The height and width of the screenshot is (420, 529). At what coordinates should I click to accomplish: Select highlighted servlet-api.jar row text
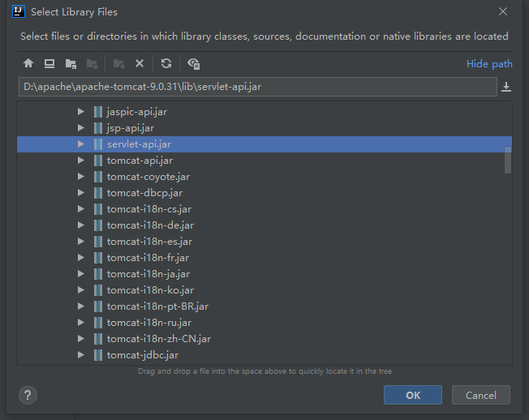pos(139,144)
